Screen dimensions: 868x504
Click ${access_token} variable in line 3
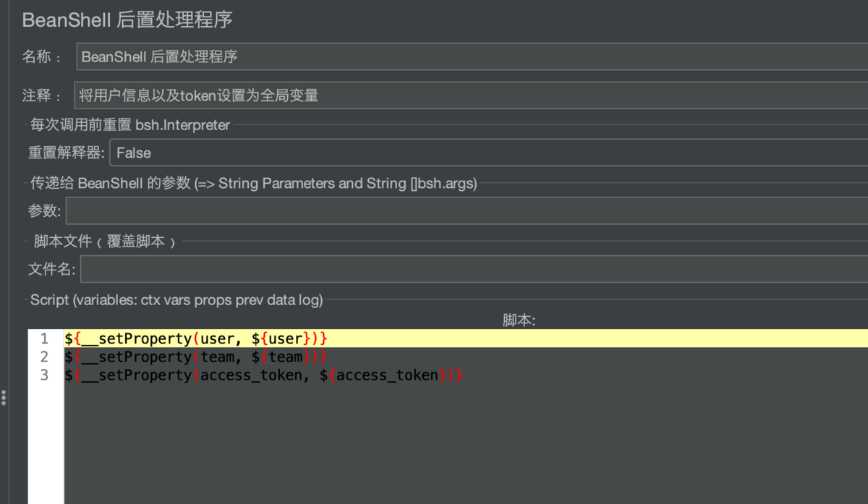pos(384,375)
